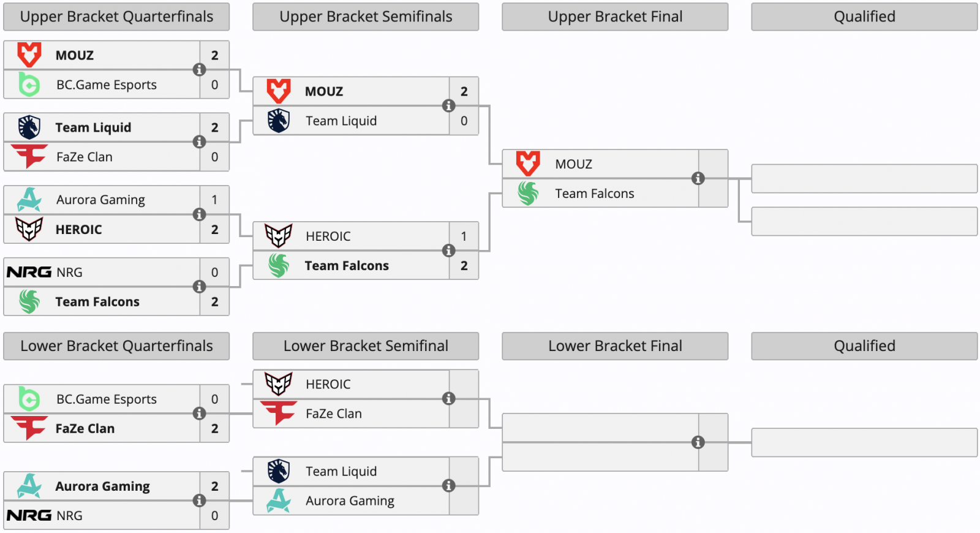Select the Lower Bracket Final header
The height and width of the screenshot is (533, 980).
click(x=615, y=346)
